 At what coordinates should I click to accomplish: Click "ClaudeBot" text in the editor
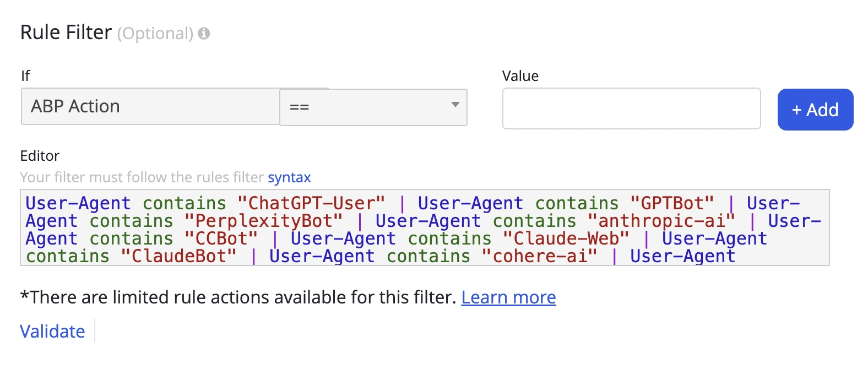[x=178, y=256]
